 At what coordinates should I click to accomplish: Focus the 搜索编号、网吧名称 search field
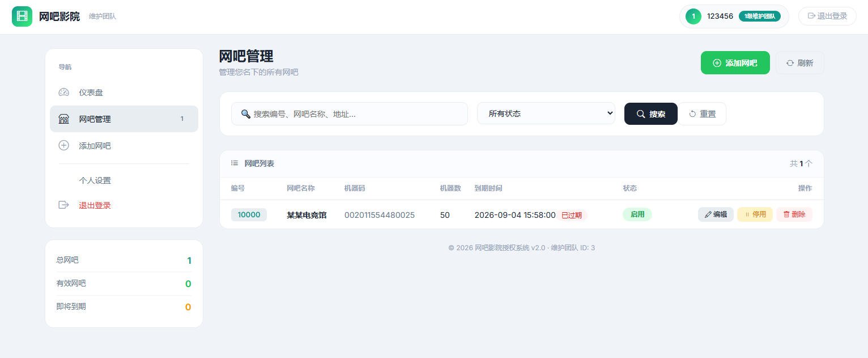pos(350,114)
